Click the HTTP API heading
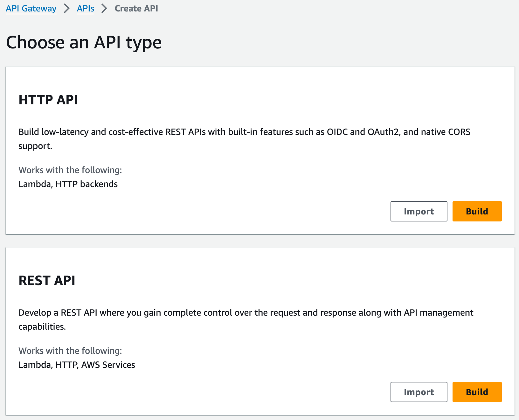The image size is (519, 420). (48, 100)
